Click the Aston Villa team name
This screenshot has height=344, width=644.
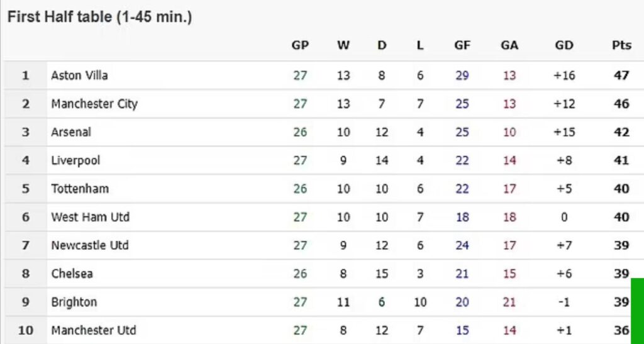click(x=79, y=75)
